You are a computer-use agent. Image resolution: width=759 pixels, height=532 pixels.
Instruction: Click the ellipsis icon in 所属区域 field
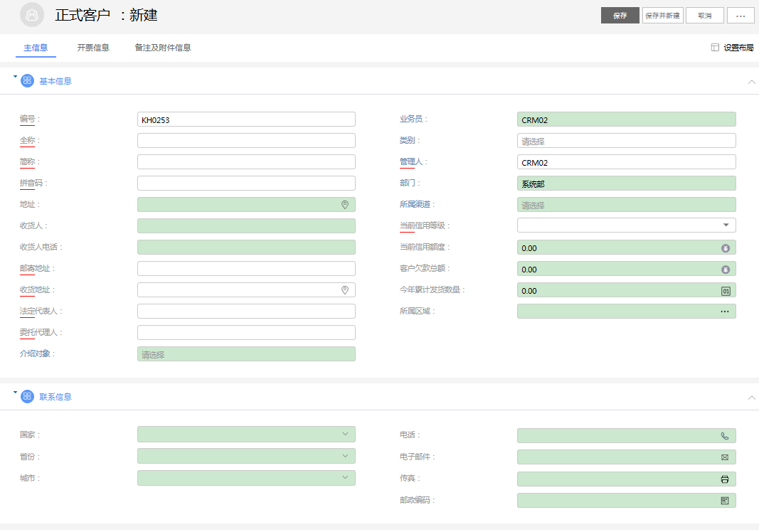(x=725, y=312)
